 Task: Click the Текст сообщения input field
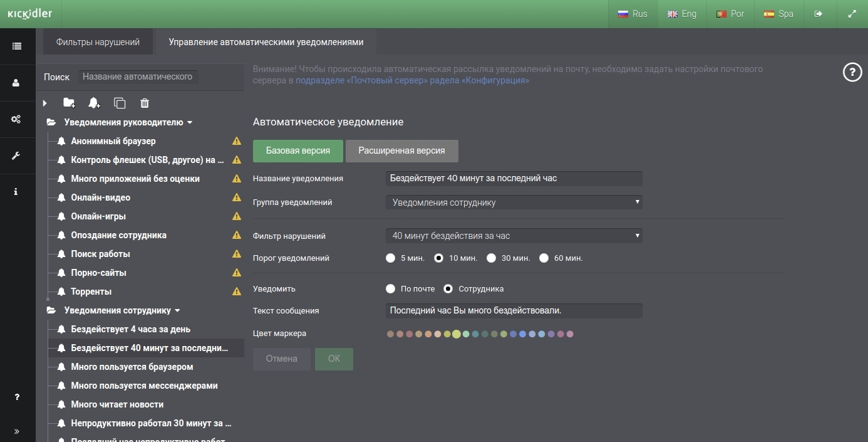point(514,310)
